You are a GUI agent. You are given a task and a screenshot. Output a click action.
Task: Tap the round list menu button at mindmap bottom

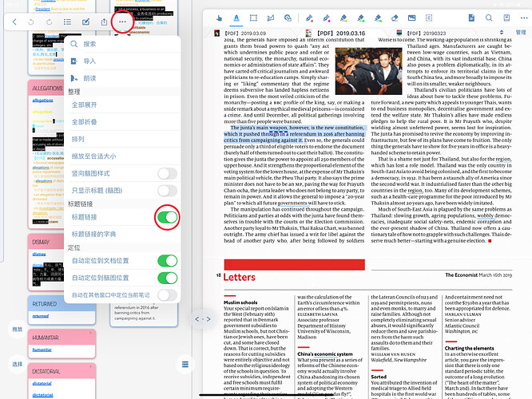tap(185, 365)
